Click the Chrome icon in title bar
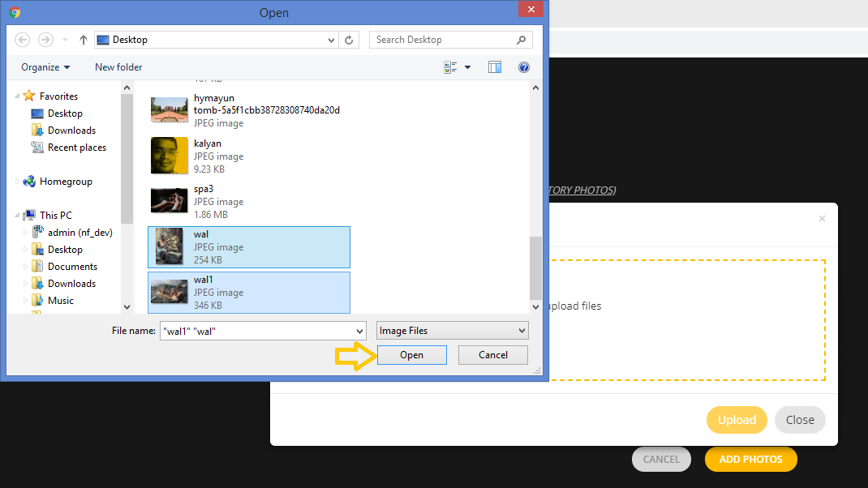Image resolution: width=868 pixels, height=488 pixels. [x=15, y=12]
